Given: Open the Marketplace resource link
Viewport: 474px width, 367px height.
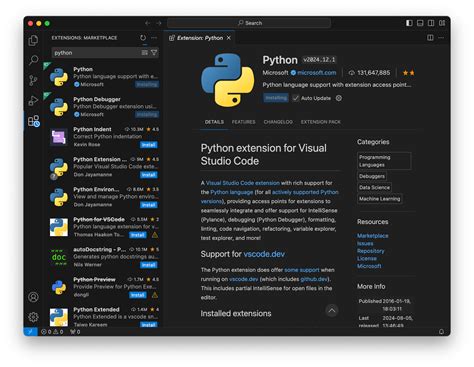Looking at the screenshot, I should [x=373, y=236].
